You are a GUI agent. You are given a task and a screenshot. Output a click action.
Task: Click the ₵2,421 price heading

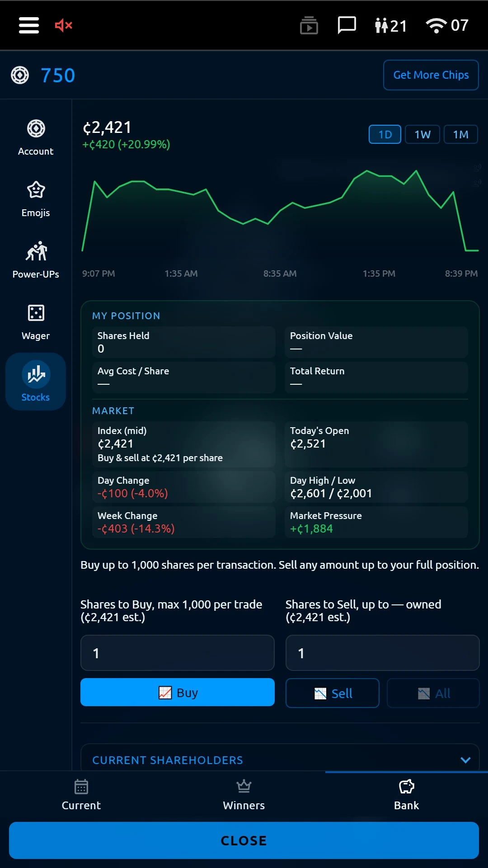pos(107,127)
